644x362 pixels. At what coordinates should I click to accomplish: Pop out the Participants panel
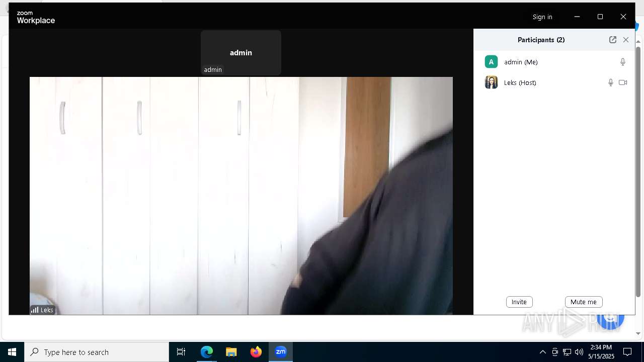click(612, 40)
